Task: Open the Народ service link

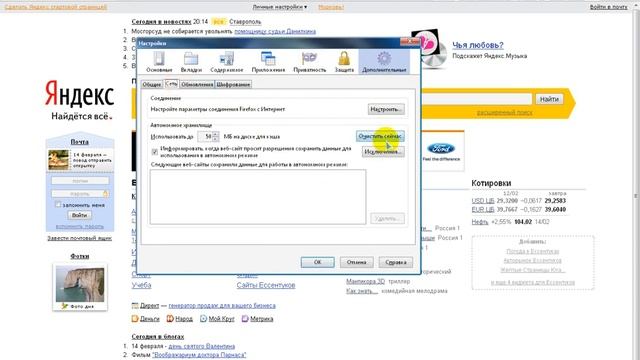Action: 184,319
